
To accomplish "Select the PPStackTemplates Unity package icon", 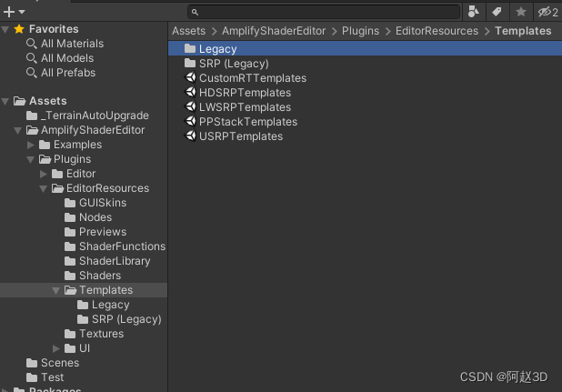I will [x=191, y=122].
